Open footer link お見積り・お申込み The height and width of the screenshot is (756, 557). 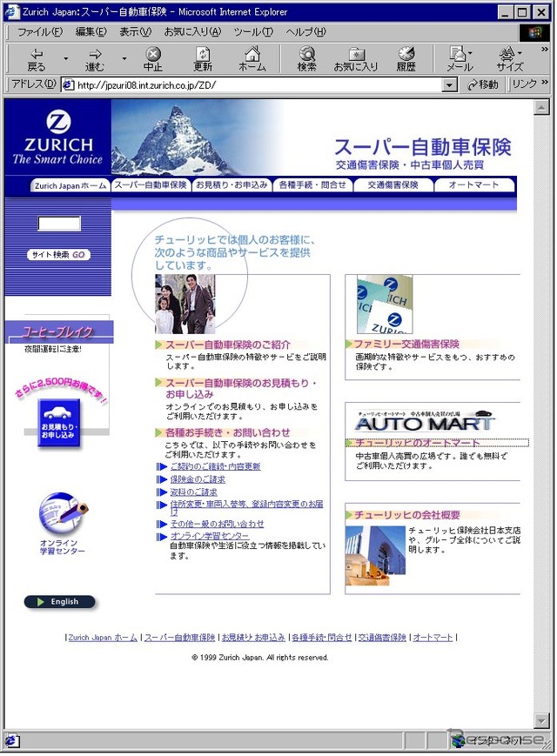click(253, 638)
